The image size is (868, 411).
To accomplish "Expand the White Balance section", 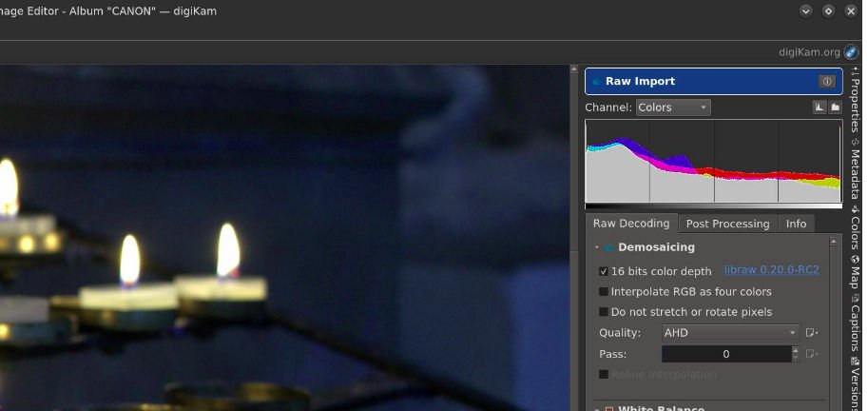I will (x=597, y=409).
